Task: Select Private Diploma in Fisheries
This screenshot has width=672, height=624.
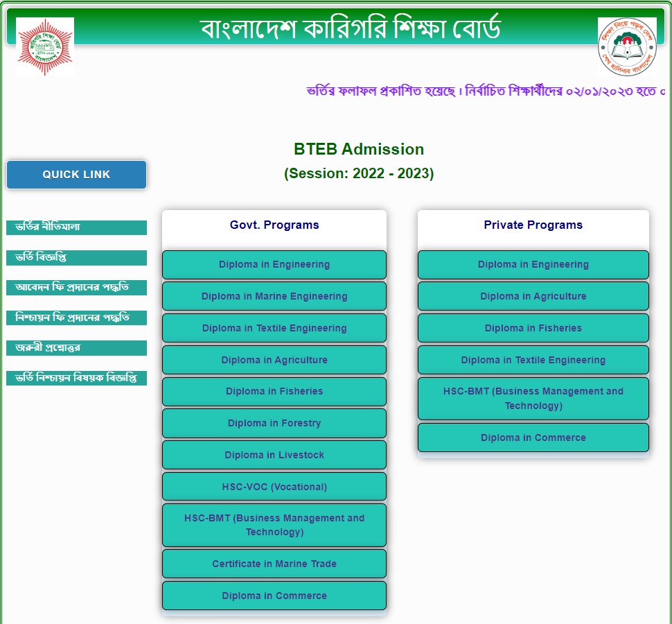Action: (x=533, y=328)
